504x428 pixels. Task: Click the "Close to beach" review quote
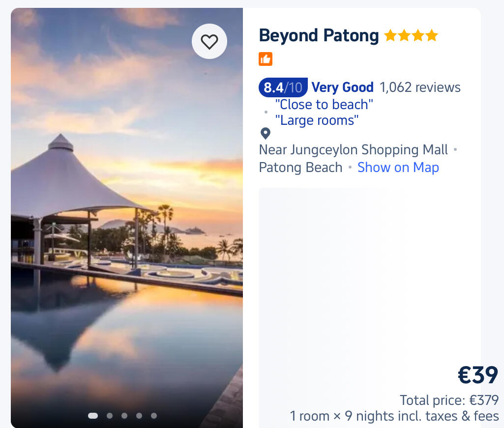(x=324, y=104)
